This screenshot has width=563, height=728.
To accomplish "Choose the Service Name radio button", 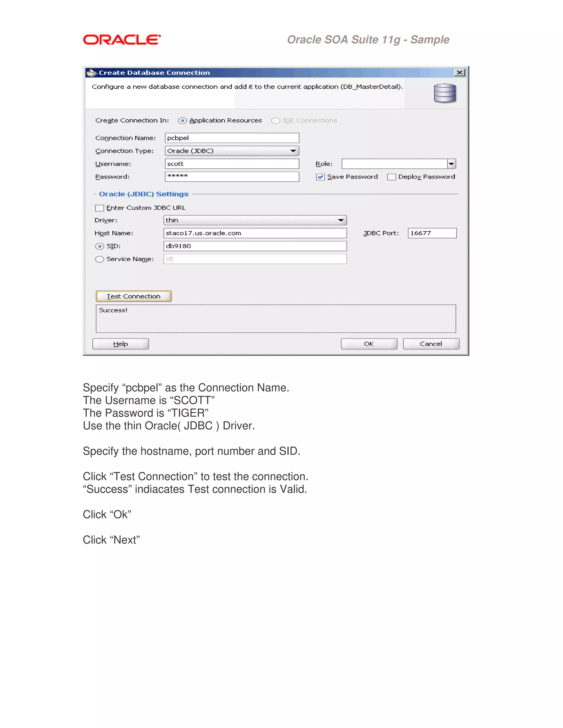I will pos(100,259).
